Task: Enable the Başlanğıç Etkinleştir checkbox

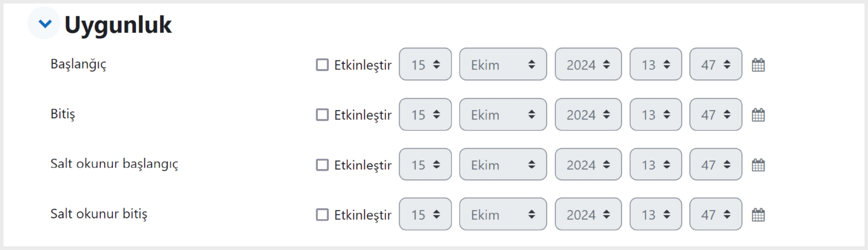Action: tap(322, 65)
